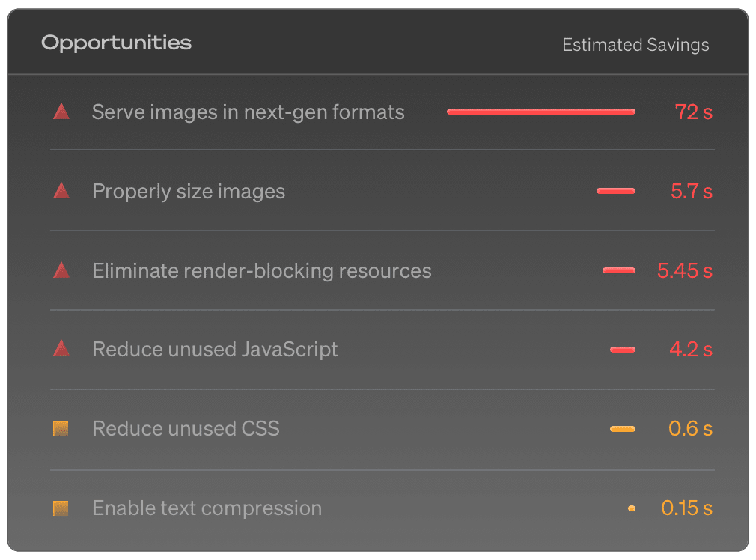Expand the Reduce unused CSS row

(185, 428)
